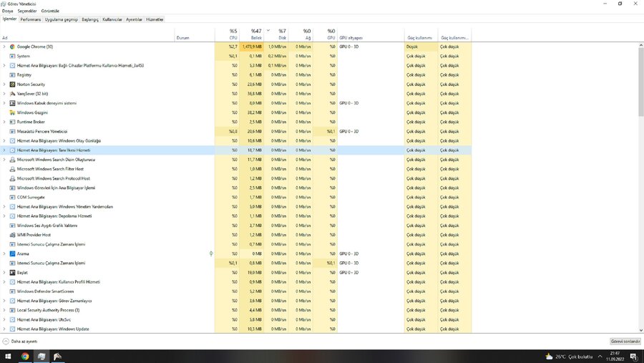Click the Microsoft Windows Search Protocol Host icon
644x363 pixels.
[12, 178]
